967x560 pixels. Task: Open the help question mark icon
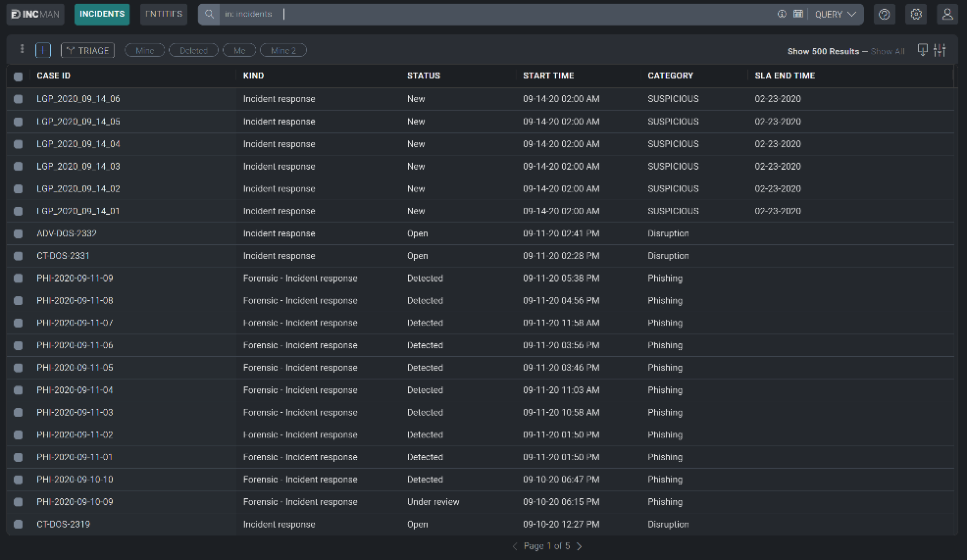click(884, 15)
